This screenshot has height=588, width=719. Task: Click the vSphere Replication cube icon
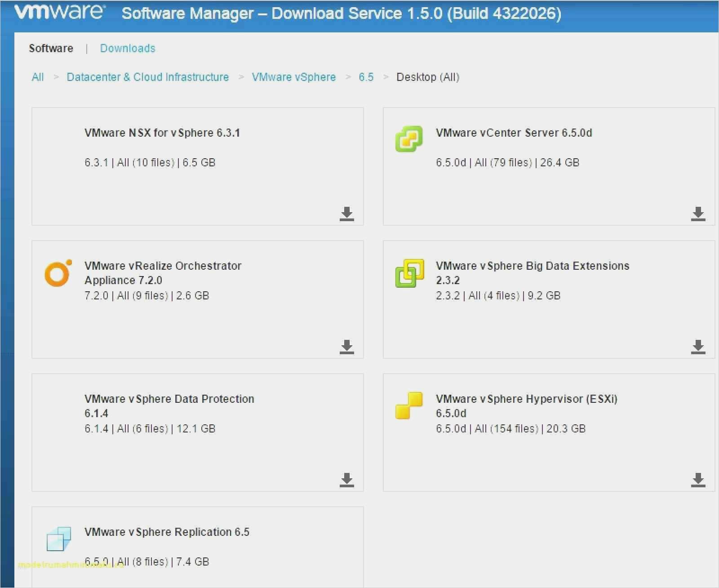coord(59,539)
